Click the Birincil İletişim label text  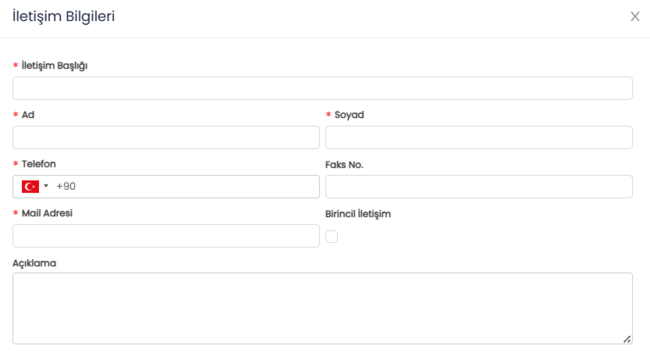[358, 214]
